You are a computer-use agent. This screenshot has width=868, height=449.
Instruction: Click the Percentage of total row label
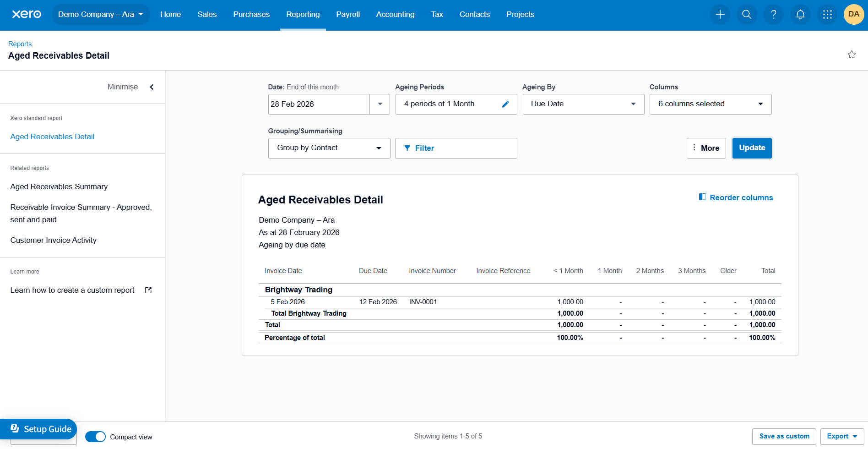tap(295, 338)
